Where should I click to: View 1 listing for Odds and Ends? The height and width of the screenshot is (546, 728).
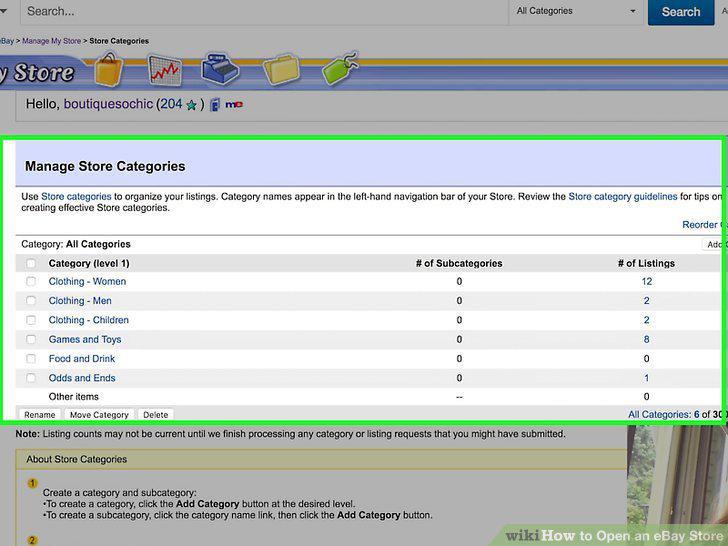point(646,378)
